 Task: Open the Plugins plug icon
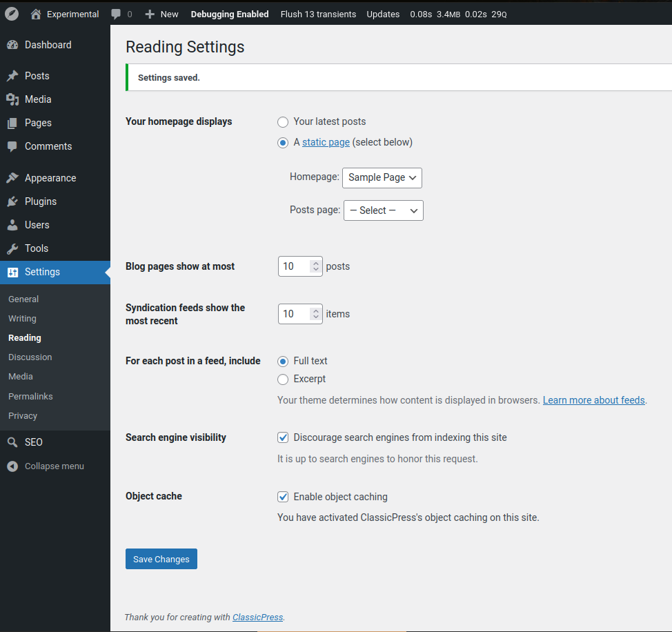click(x=14, y=201)
